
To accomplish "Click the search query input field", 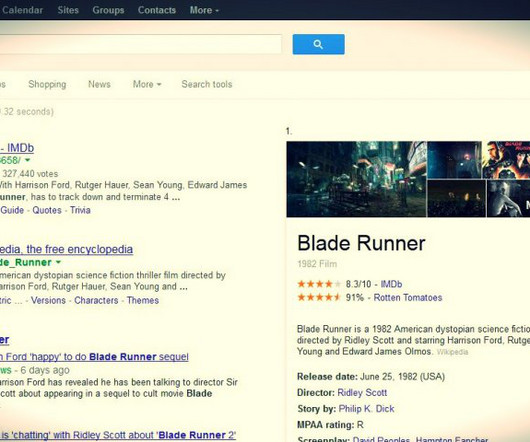I will pos(140,44).
